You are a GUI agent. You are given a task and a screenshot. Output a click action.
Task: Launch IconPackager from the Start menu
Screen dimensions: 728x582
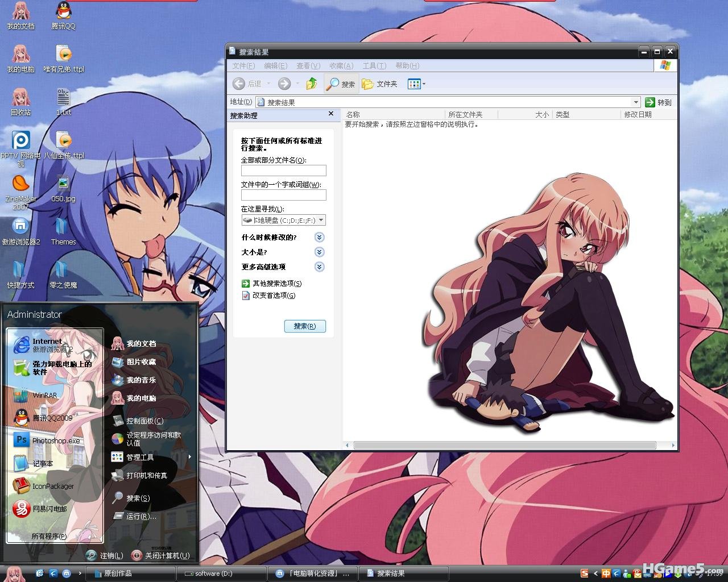[x=55, y=486]
